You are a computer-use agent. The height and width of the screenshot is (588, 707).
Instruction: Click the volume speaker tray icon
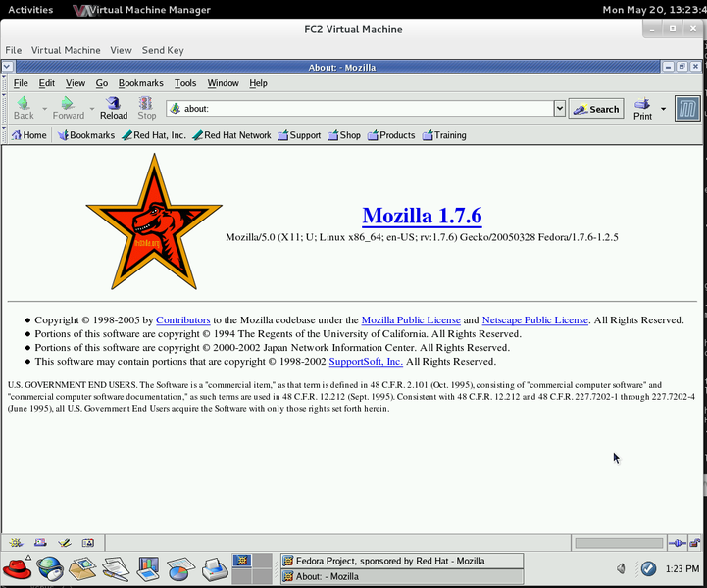[622, 568]
